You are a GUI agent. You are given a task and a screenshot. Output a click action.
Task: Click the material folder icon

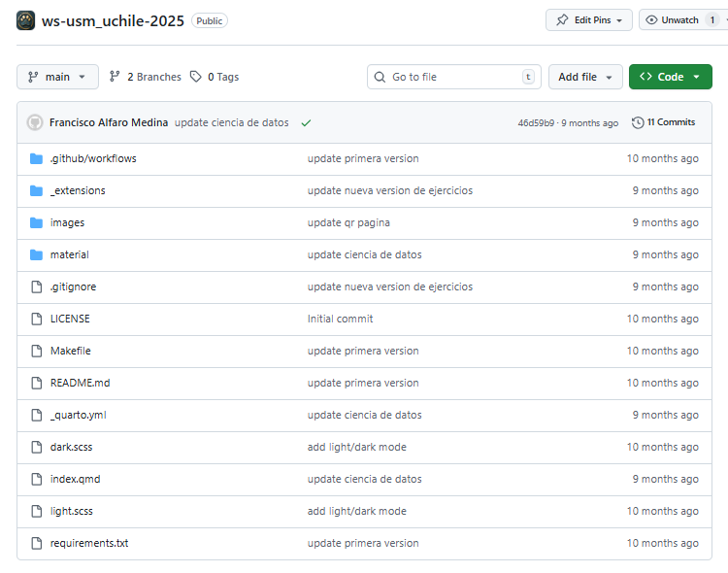[36, 254]
